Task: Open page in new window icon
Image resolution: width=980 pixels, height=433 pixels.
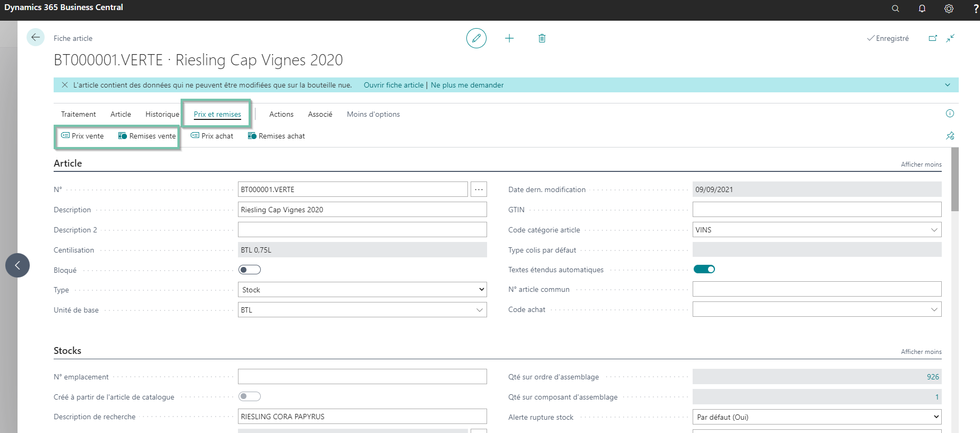Action: 933,38
